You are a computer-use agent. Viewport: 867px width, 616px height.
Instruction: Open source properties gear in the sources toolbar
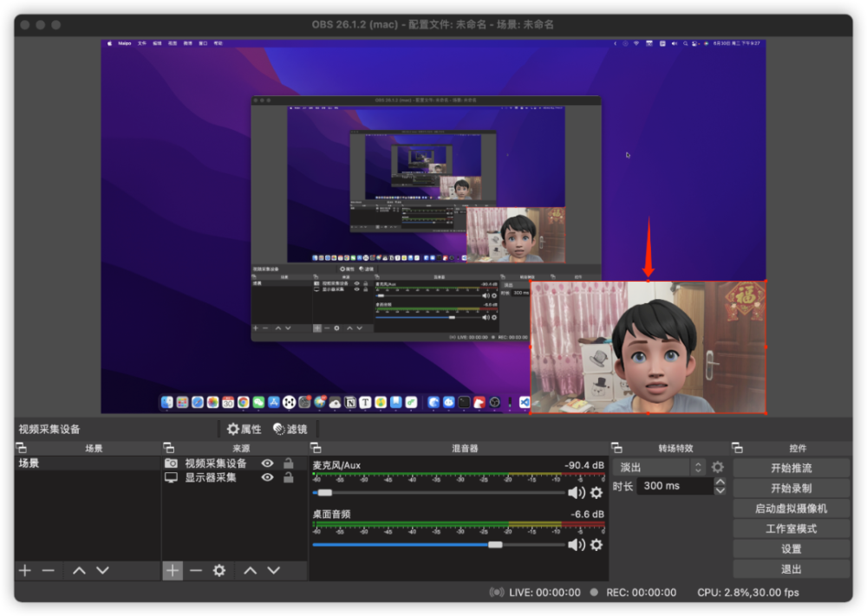click(x=219, y=571)
